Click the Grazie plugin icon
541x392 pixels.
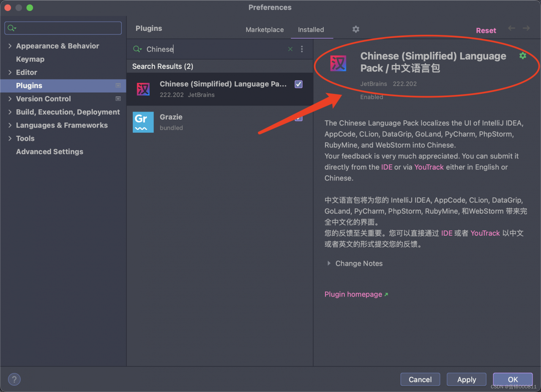(143, 122)
